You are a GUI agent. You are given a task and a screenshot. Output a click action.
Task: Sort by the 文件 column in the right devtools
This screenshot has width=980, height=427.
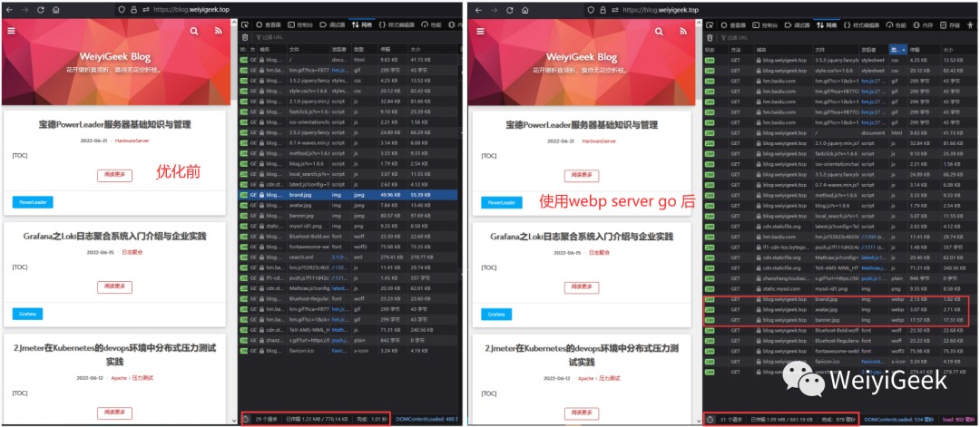pyautogui.click(x=837, y=49)
